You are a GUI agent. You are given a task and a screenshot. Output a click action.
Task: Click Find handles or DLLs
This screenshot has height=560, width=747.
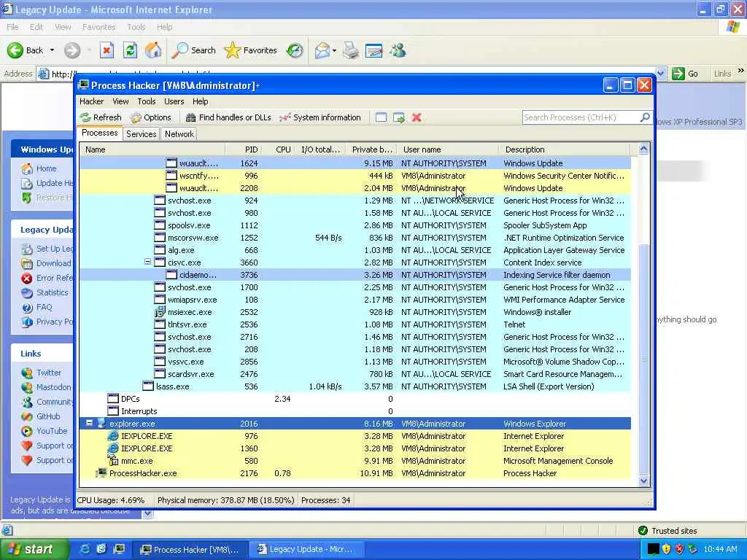point(228,117)
